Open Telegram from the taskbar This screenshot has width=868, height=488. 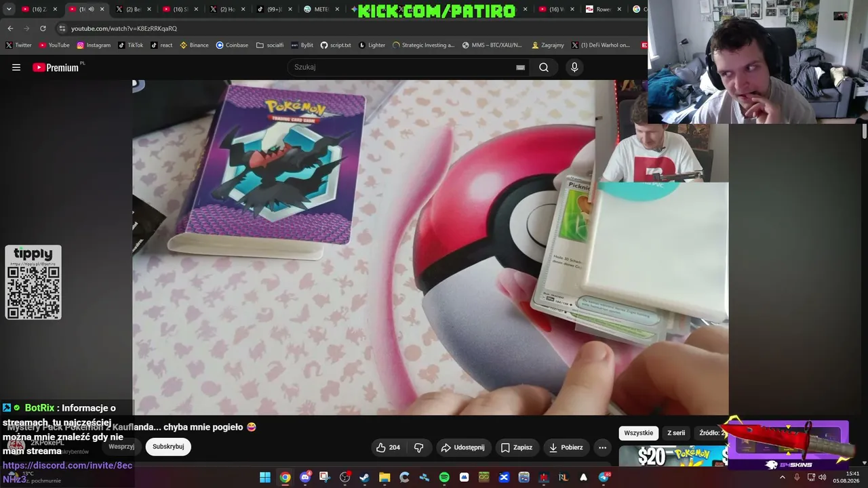click(604, 477)
